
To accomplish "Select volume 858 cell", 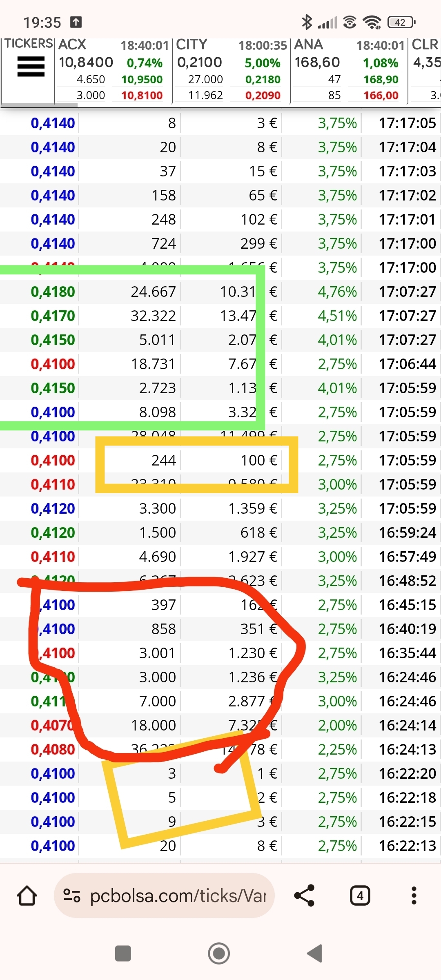I will point(164,629).
